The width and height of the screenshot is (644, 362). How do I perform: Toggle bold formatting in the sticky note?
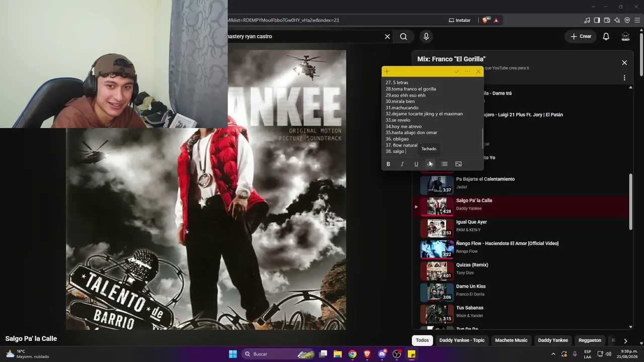[x=388, y=164]
